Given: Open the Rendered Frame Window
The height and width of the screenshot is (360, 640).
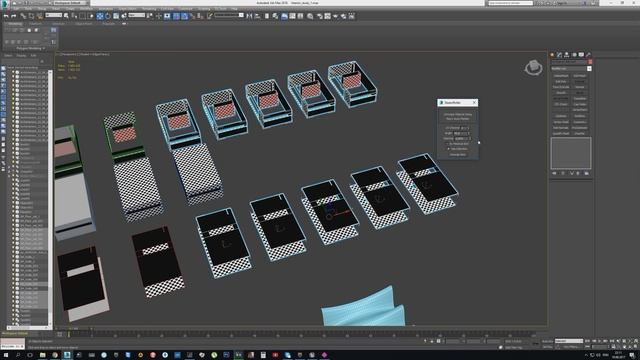Looking at the screenshot, I should tap(327, 16).
